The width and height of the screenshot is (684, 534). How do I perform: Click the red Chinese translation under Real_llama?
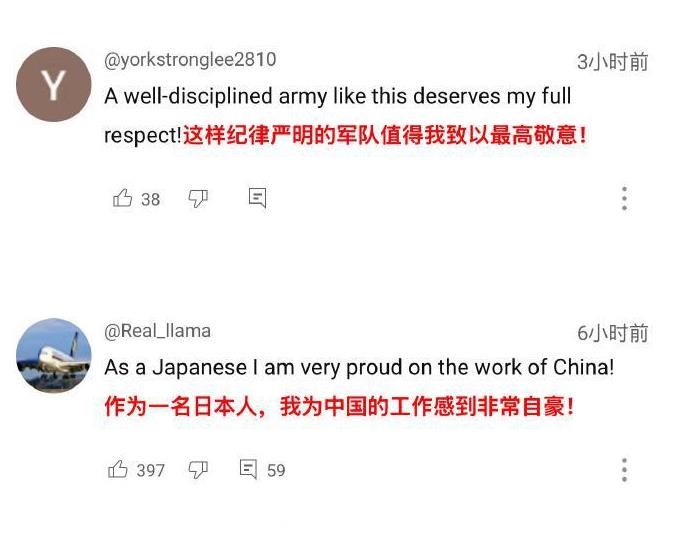click(x=340, y=408)
